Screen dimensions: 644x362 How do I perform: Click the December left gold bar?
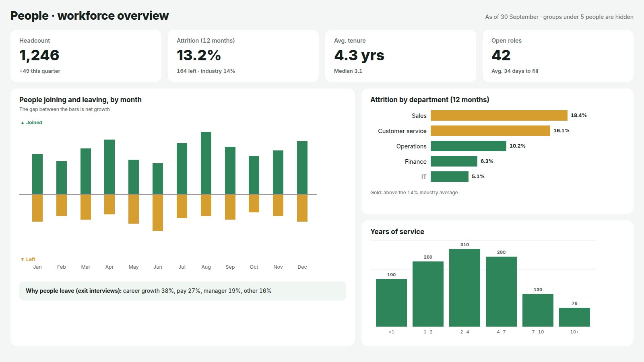(302, 208)
